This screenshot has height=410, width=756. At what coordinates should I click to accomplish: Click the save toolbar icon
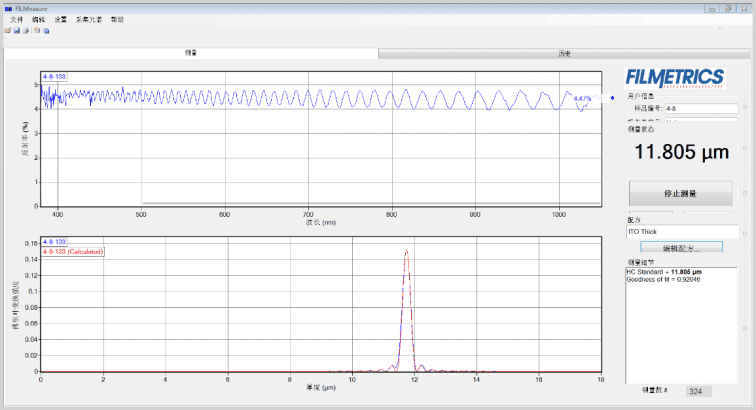tap(16, 30)
